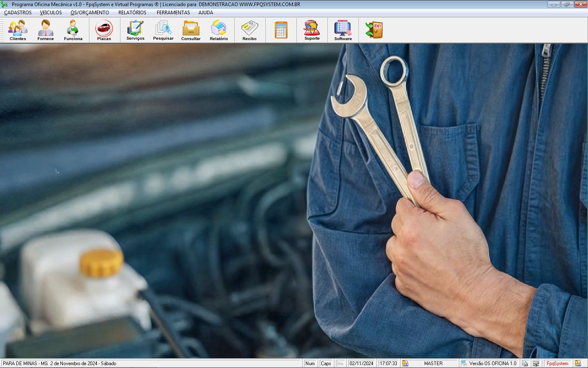The height and width of the screenshot is (368, 588).
Task: Open the Software monitor icon
Action: click(343, 30)
